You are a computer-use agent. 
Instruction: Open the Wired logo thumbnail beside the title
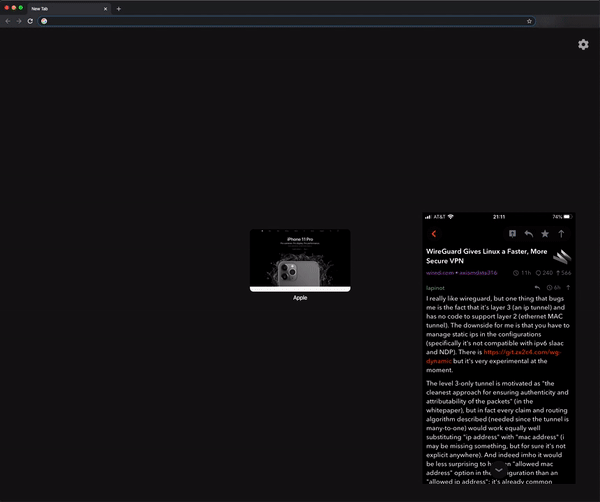click(562, 256)
